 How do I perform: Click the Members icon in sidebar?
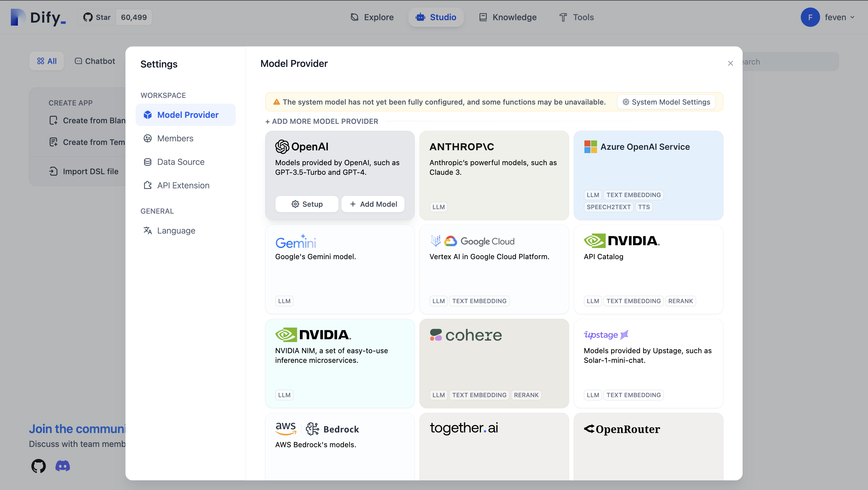tap(148, 139)
